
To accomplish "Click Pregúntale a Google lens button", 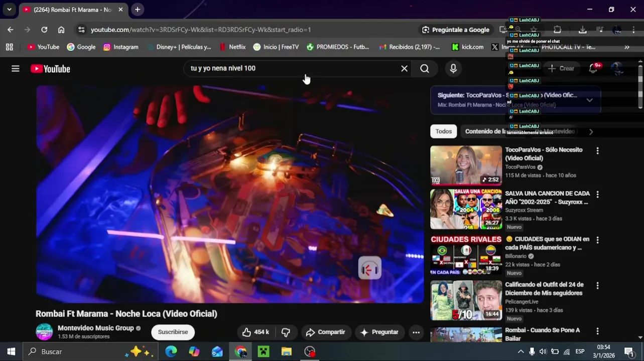I will pyautogui.click(x=456, y=30).
